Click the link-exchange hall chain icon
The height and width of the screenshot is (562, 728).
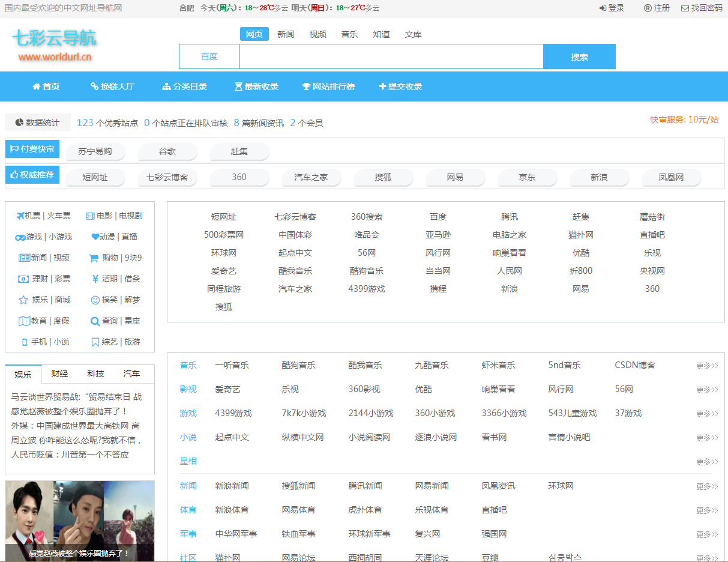tap(94, 86)
